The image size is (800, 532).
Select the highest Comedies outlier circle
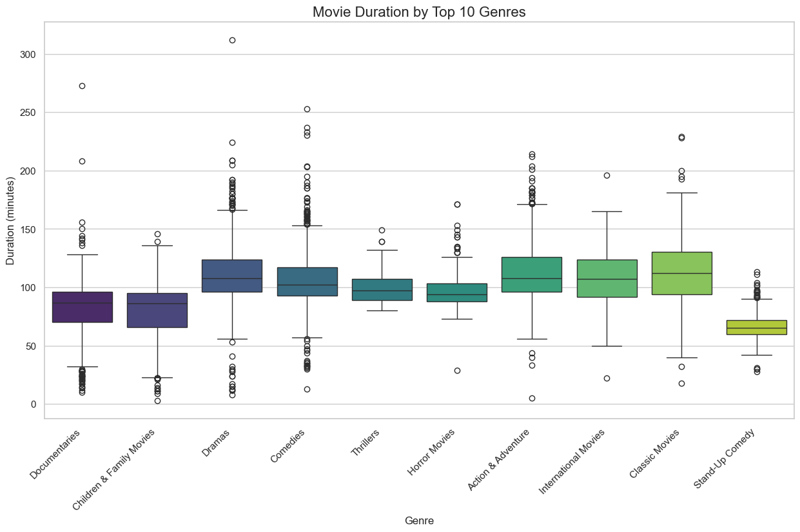coord(307,109)
